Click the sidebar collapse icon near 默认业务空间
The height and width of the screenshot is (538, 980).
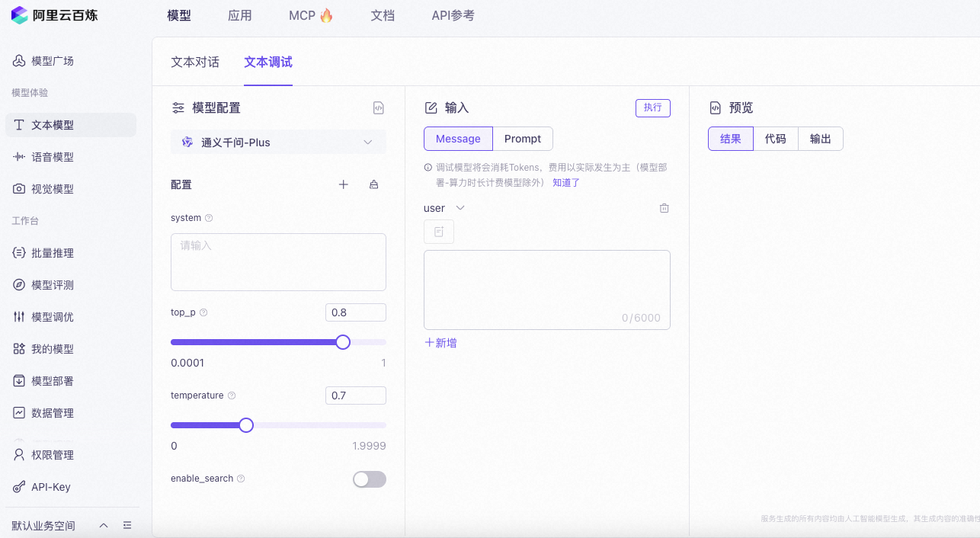127,526
